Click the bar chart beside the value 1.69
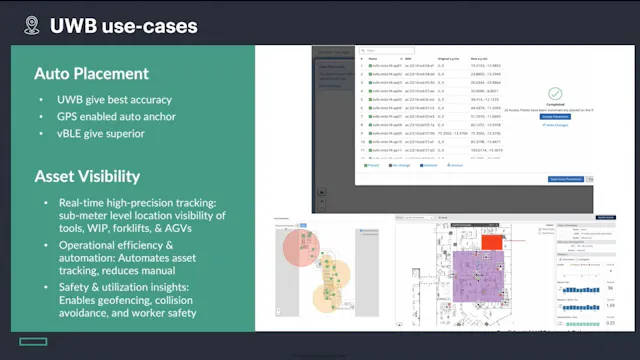Screen dimensions: 640x360 pos(581,307)
